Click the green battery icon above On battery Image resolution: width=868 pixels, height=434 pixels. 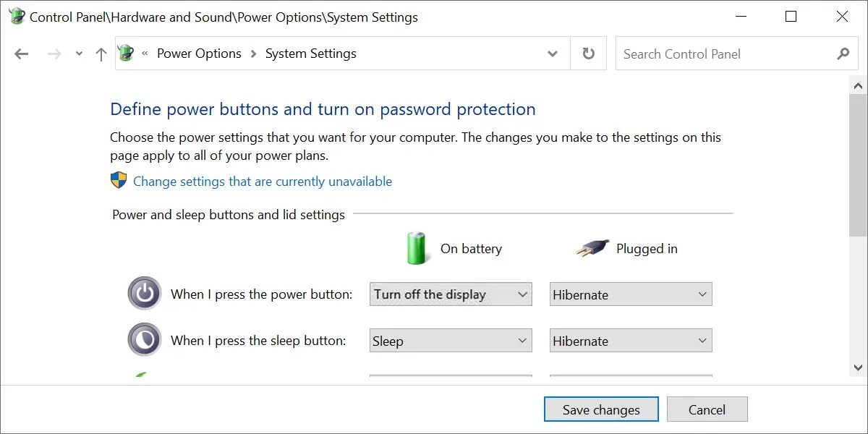coord(417,247)
